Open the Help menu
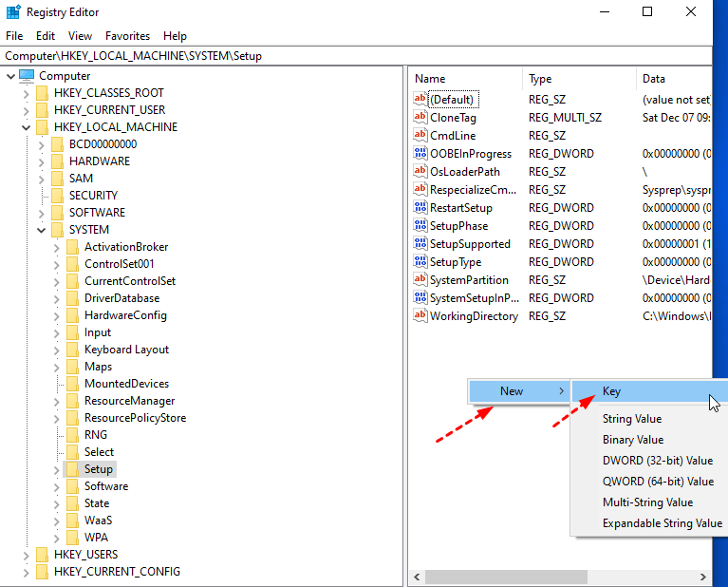The width and height of the screenshot is (728, 587). 175,36
